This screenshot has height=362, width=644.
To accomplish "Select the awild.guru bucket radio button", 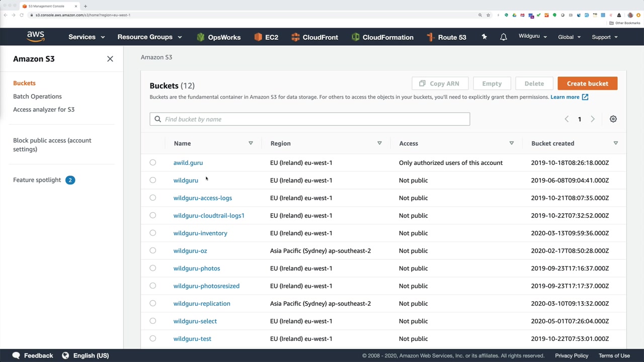I will [x=153, y=162].
